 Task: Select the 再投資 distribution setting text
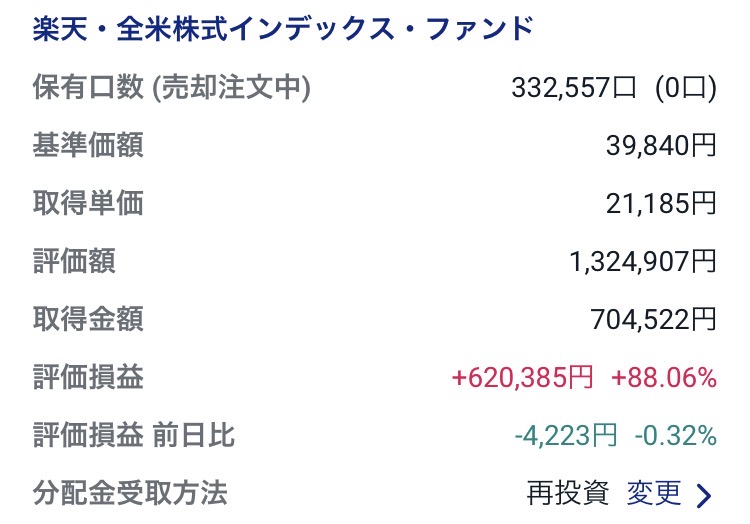568,493
